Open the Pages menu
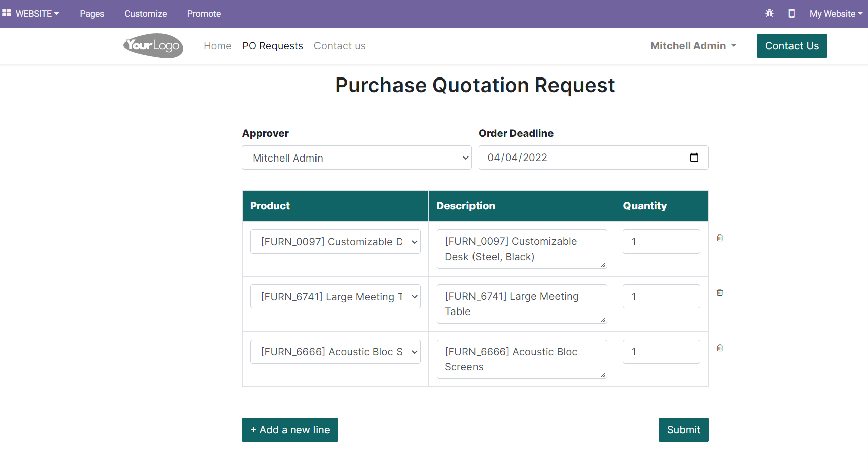The height and width of the screenshot is (470, 868). 92,14
